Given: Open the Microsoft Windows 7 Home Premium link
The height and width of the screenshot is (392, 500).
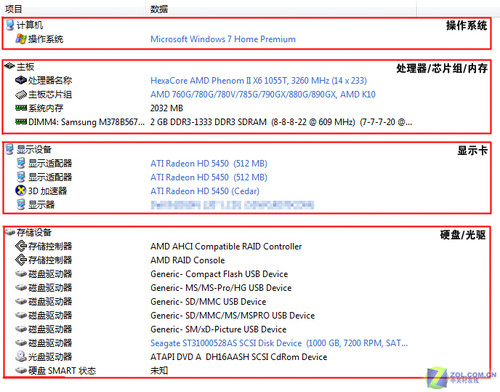Looking at the screenshot, I should (223, 39).
